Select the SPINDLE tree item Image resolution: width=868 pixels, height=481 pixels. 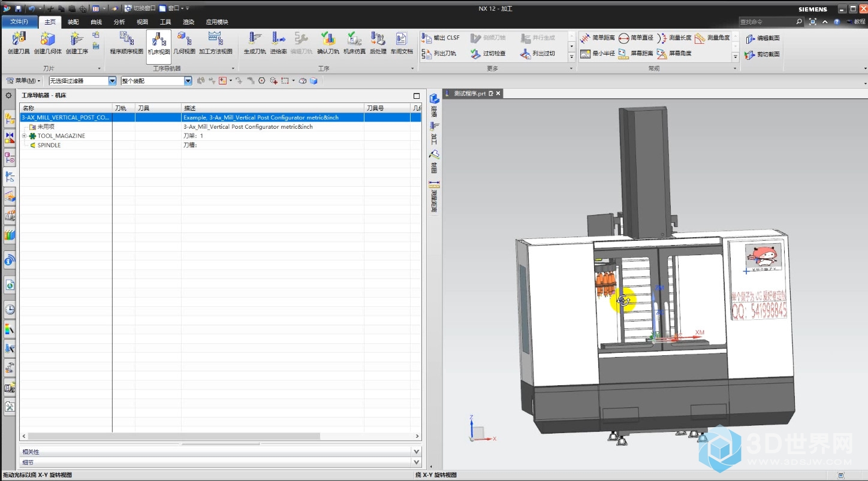tap(49, 145)
